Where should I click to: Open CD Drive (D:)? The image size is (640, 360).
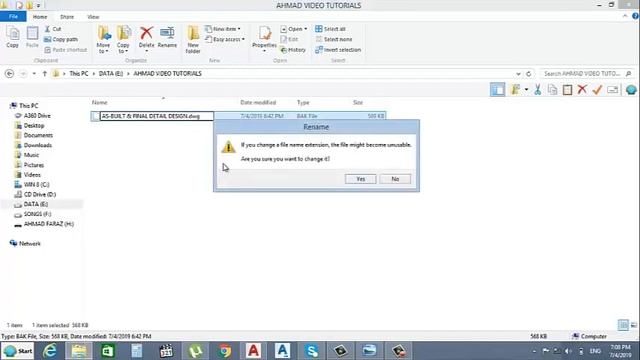(x=40, y=194)
